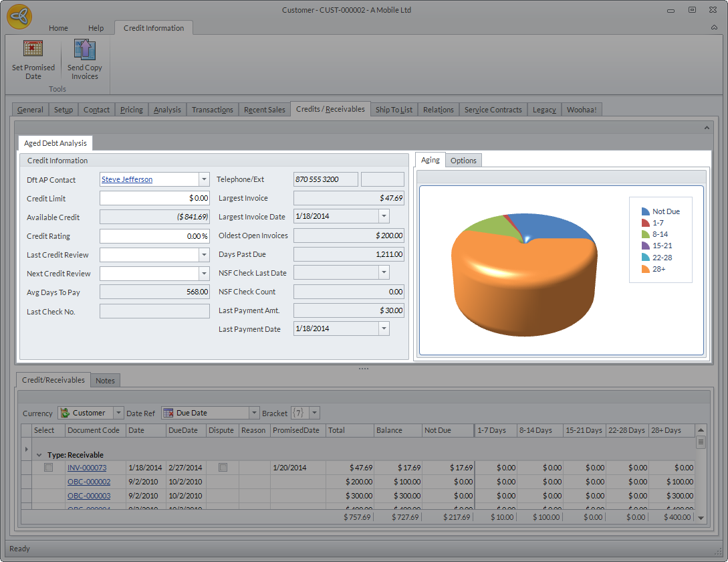Screen dimensions: 728x562
Task: Switch to the Transactions tab
Action: point(212,110)
